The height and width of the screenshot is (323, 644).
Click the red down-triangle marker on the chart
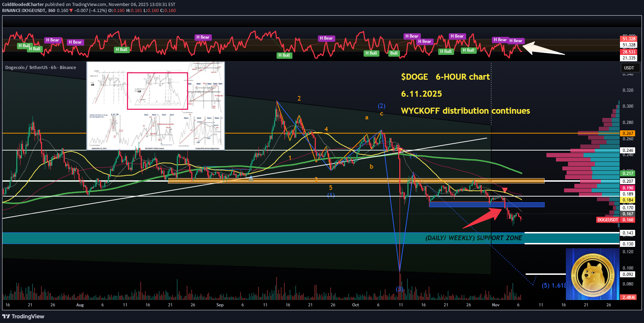click(505, 190)
